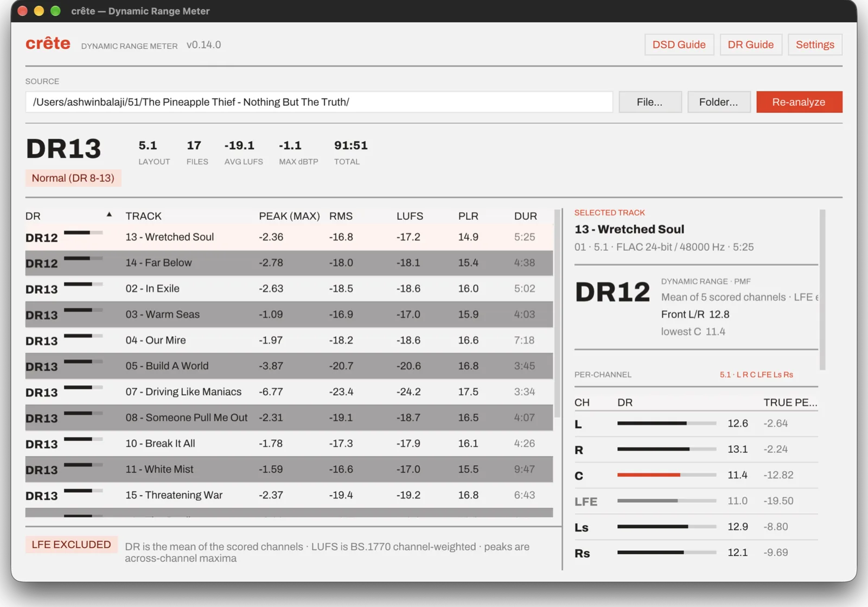Click the File... button
868x607 pixels.
(x=650, y=102)
